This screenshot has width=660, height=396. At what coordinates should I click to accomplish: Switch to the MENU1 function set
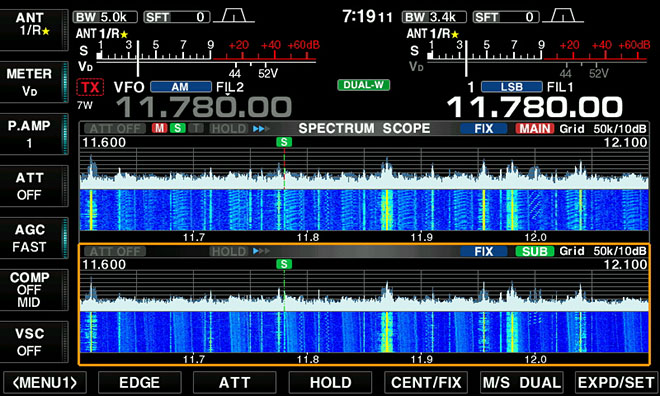click(x=45, y=383)
